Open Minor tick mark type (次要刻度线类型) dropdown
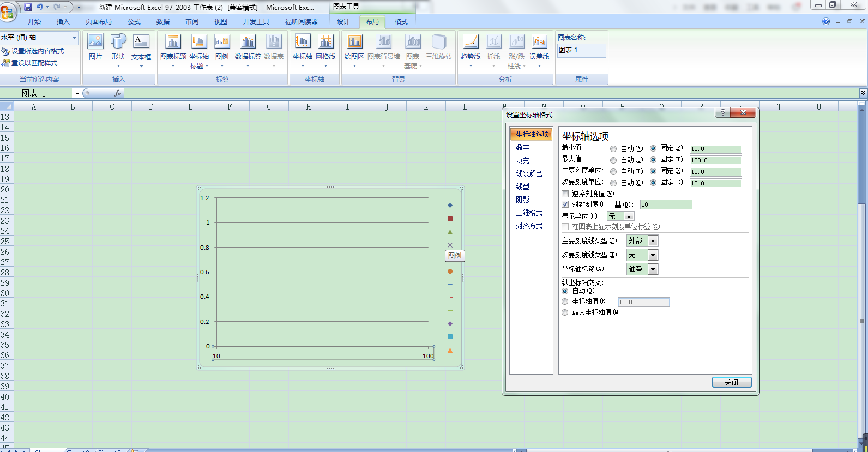This screenshot has width=868, height=452. pyautogui.click(x=653, y=255)
